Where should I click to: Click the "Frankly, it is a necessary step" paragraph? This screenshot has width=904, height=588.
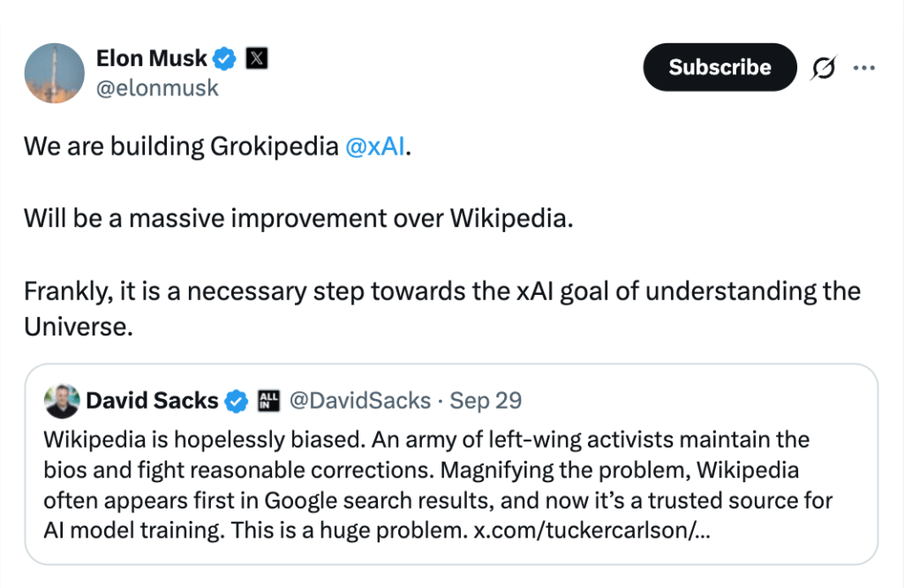click(441, 290)
